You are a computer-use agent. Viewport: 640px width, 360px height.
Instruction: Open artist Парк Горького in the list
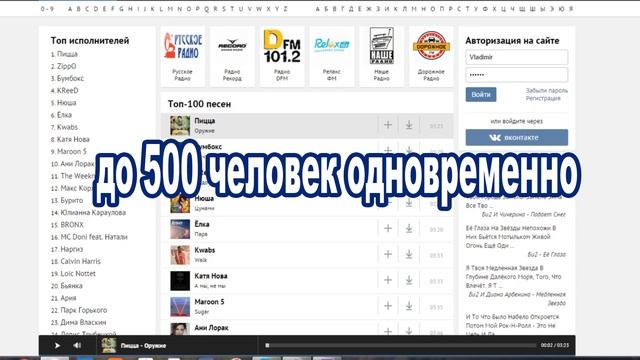(84, 311)
